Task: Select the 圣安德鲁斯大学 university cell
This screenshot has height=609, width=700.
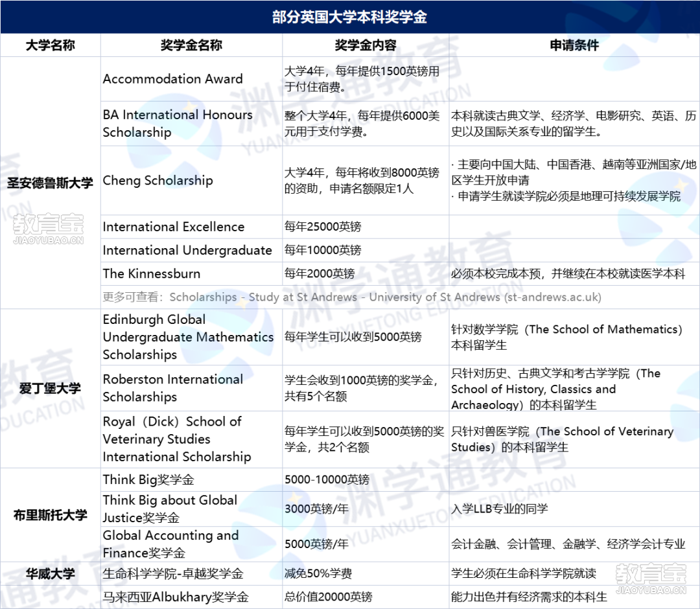Action: click(51, 183)
